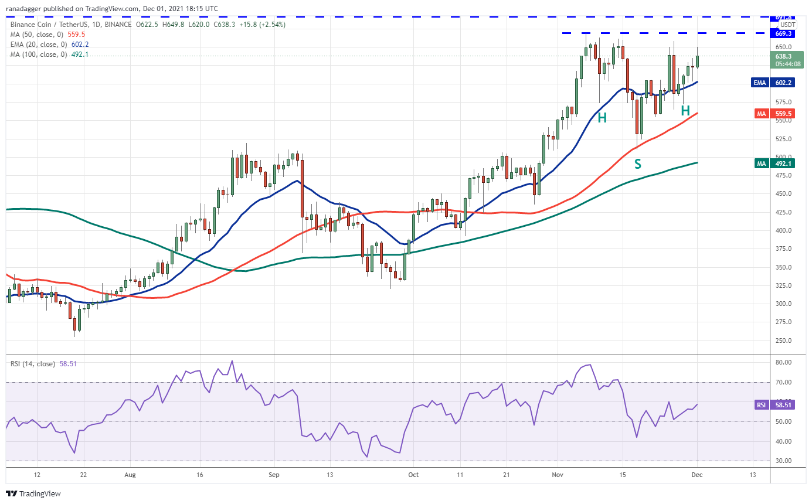Click the green MA 492.1 axis tag
The width and height of the screenshot is (812, 504).
click(774, 164)
